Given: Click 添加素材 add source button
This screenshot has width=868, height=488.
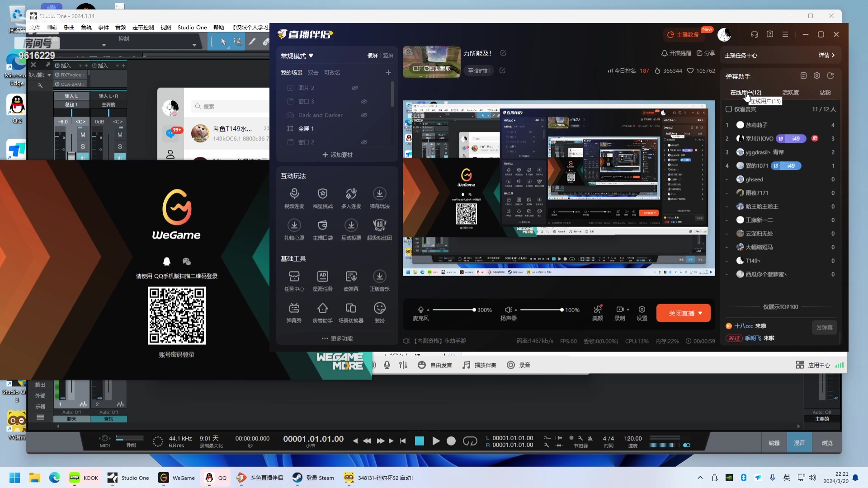Looking at the screenshot, I should click(337, 155).
